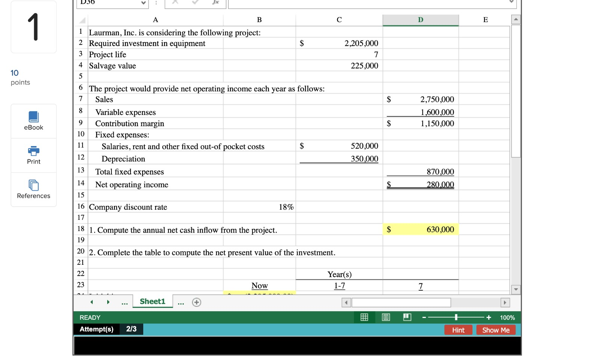The image size is (600, 364).
Task: Click the 'Year(s)' heading cell
Action: tap(339, 274)
